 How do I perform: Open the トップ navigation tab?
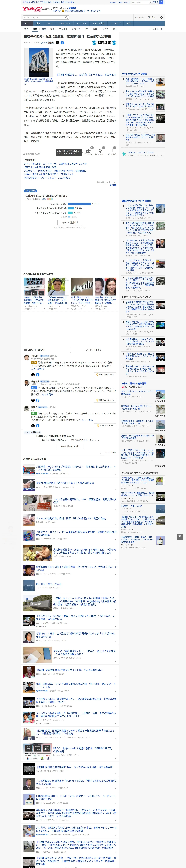pyautogui.click(x=27, y=24)
